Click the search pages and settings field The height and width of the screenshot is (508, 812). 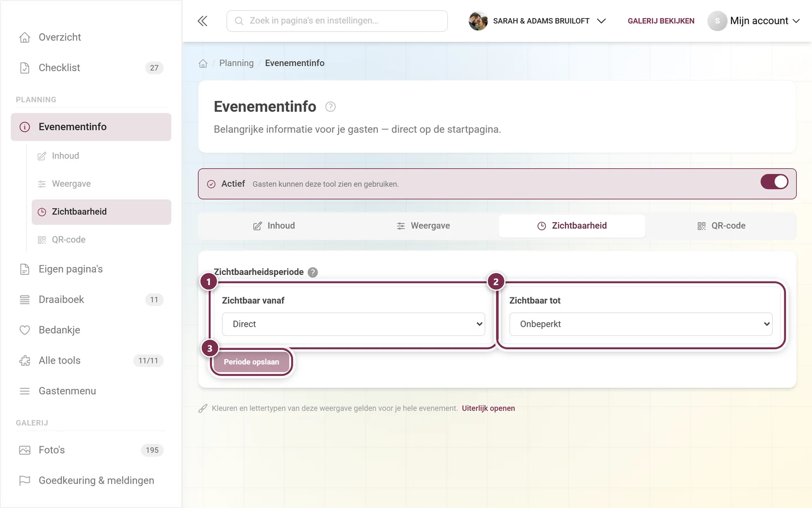337,21
